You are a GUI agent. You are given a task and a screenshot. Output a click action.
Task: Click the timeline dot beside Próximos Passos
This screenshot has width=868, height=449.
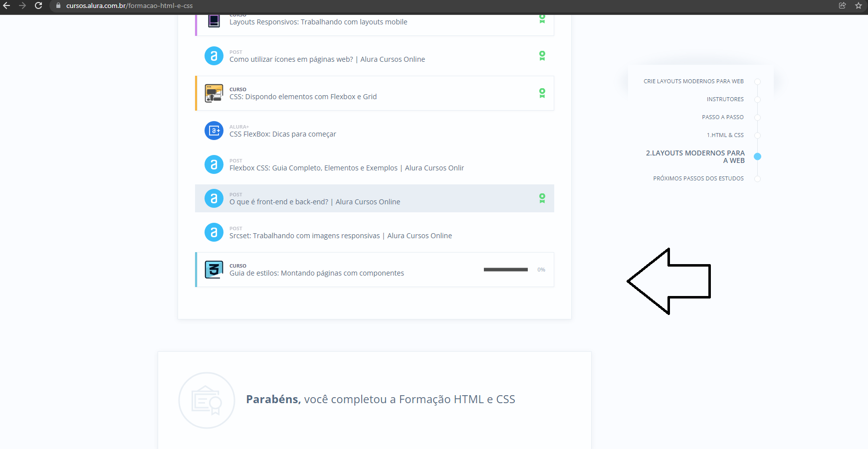click(757, 179)
